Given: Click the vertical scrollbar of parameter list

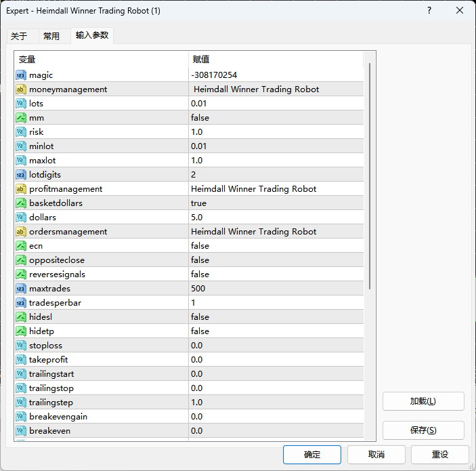Looking at the screenshot, I should coord(369,176).
